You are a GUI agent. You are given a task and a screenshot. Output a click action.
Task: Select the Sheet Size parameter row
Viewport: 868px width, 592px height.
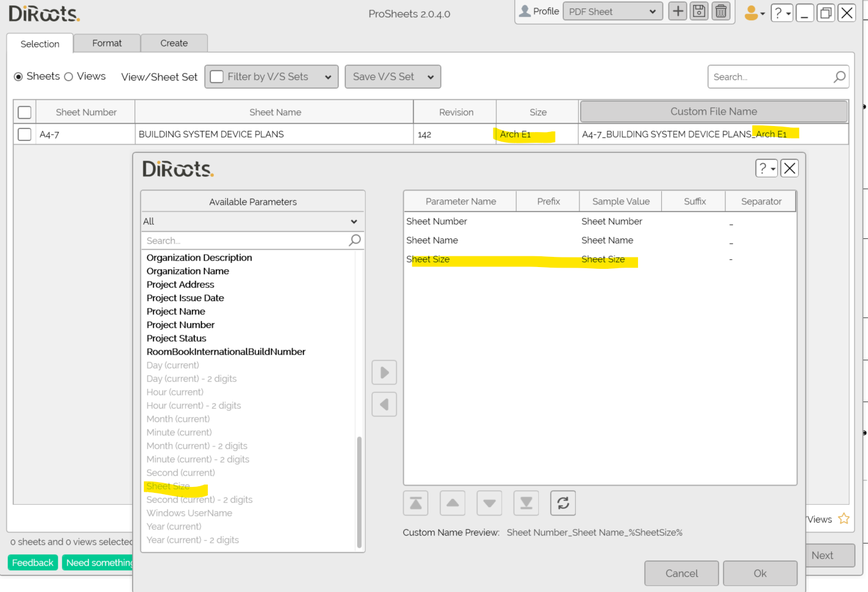(600, 259)
